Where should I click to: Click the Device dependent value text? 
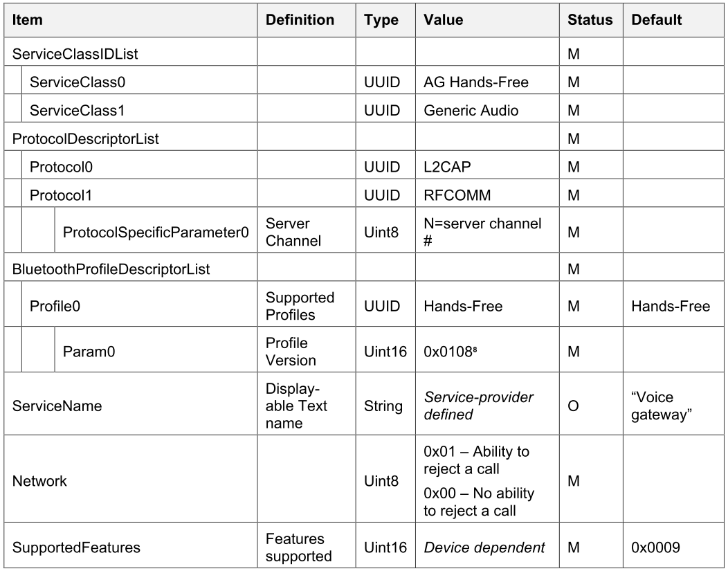click(x=484, y=548)
